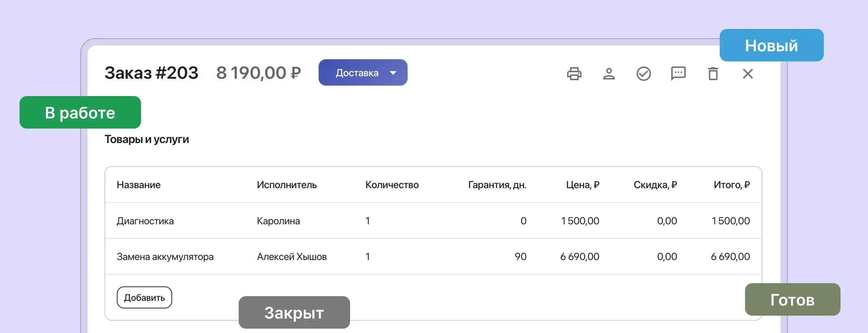Open the client profile icon

[609, 73]
